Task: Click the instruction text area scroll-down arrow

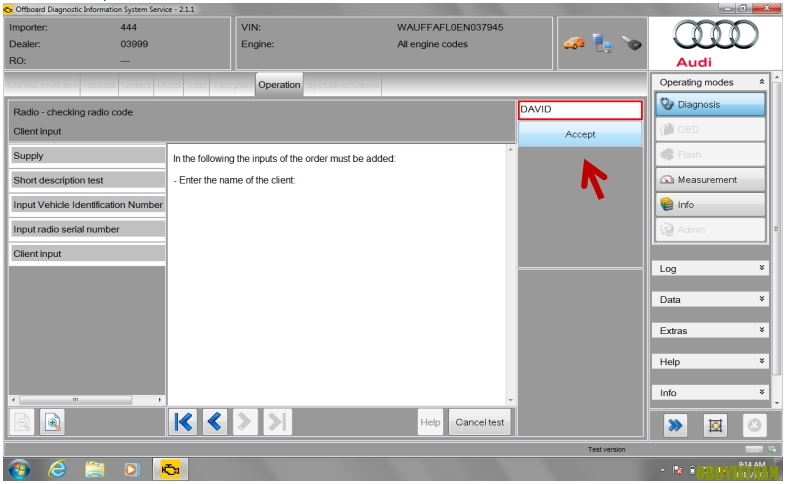Action: click(510, 400)
